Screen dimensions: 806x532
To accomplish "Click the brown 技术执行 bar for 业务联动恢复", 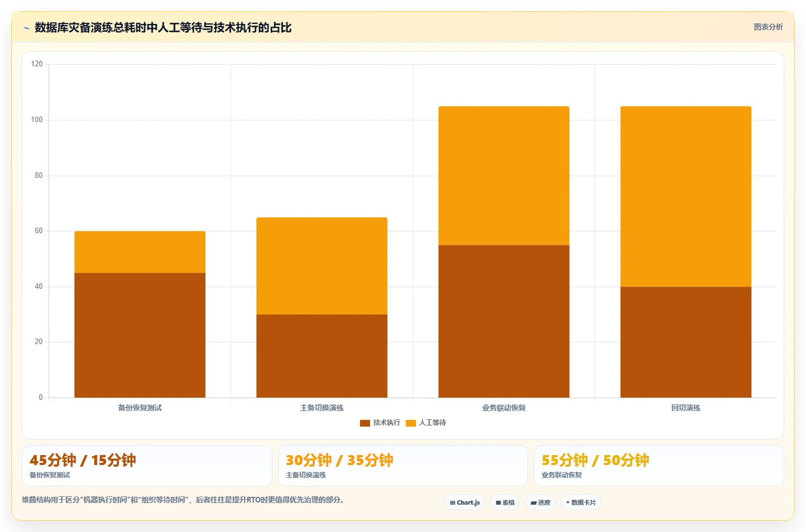I will [x=503, y=321].
